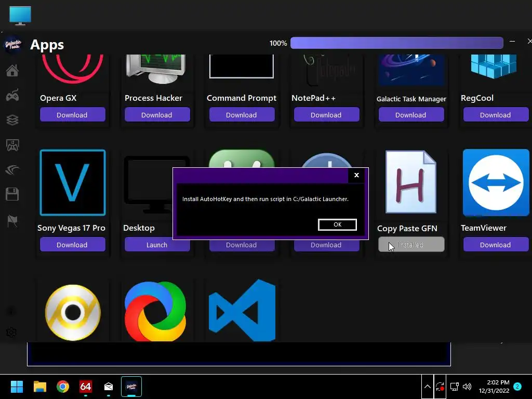Click the NotePad++ label

point(313,98)
